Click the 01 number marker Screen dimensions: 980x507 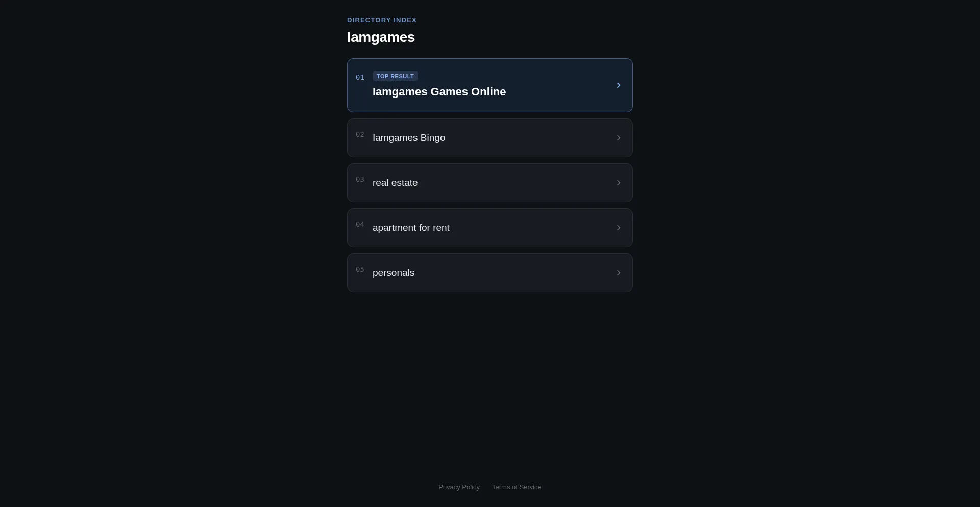click(360, 78)
